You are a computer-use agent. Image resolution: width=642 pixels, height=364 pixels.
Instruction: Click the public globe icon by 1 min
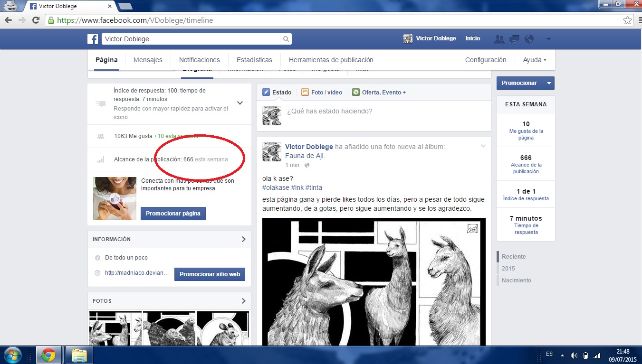tap(307, 165)
